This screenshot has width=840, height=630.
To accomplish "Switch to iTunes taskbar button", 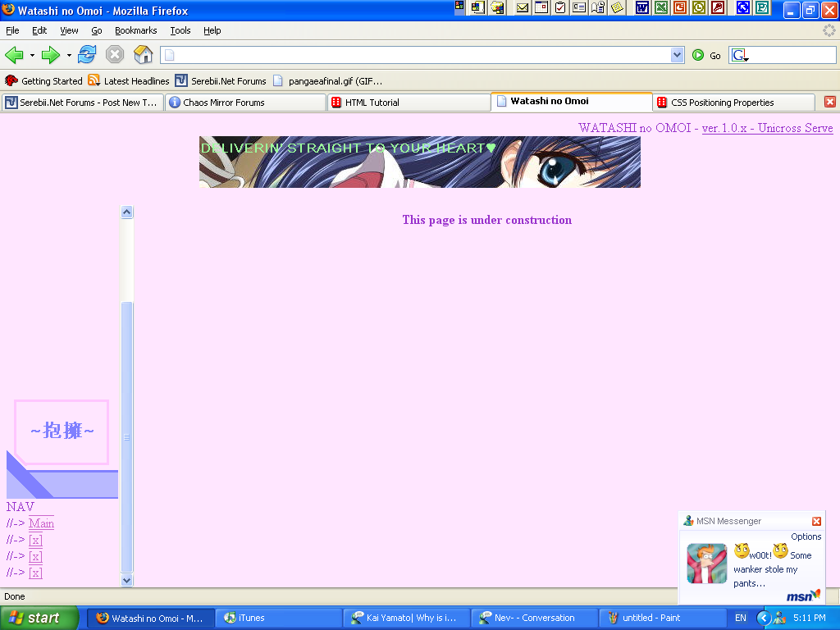I will (x=277, y=618).
